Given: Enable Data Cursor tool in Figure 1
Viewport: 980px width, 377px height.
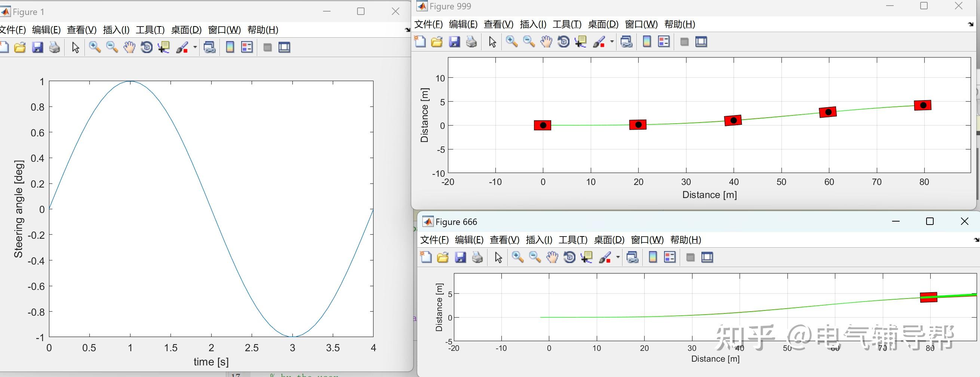Looking at the screenshot, I should 164,47.
